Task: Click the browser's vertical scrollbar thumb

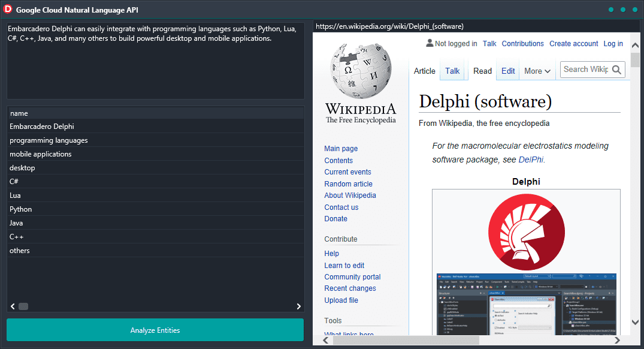Action: pos(635,59)
